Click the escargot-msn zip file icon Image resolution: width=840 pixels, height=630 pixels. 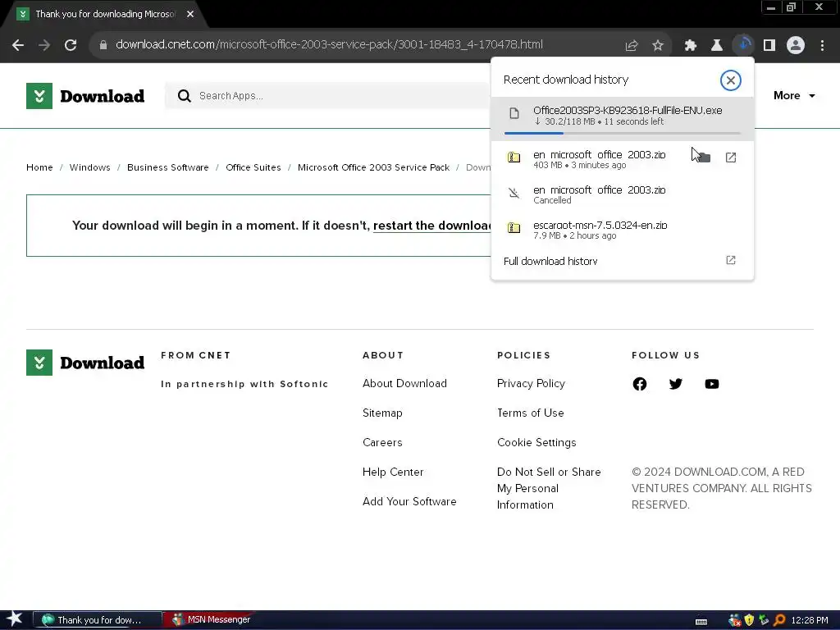click(514, 228)
